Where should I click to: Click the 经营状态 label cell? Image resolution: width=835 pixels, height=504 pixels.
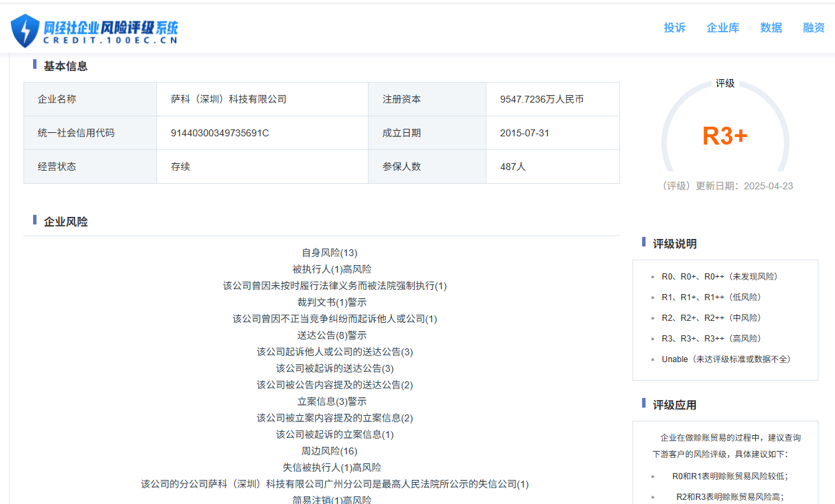point(90,167)
